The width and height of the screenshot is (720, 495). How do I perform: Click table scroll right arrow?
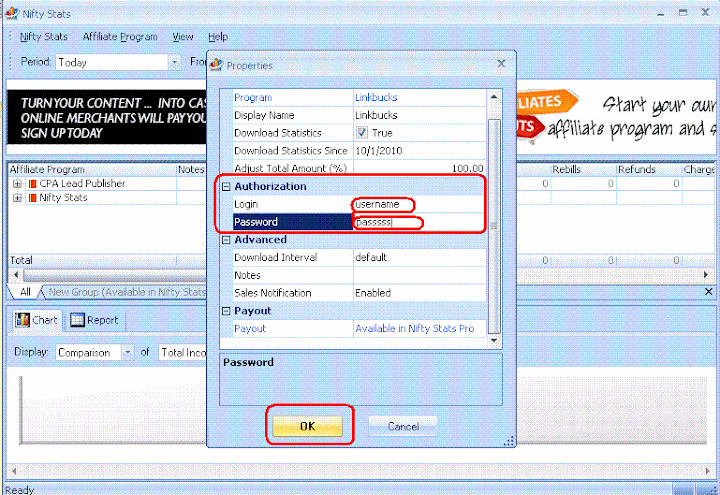tap(706, 275)
